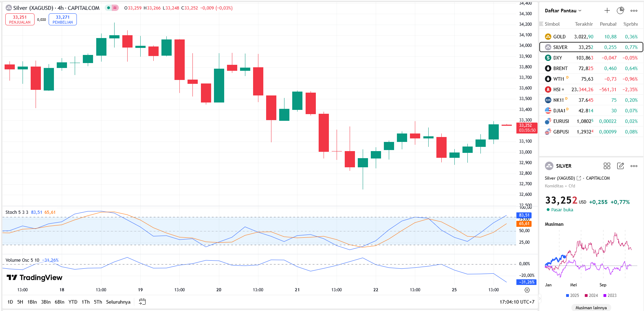The width and height of the screenshot is (644, 311).
Task: Select the 1Bln time range
Action: [32, 302]
